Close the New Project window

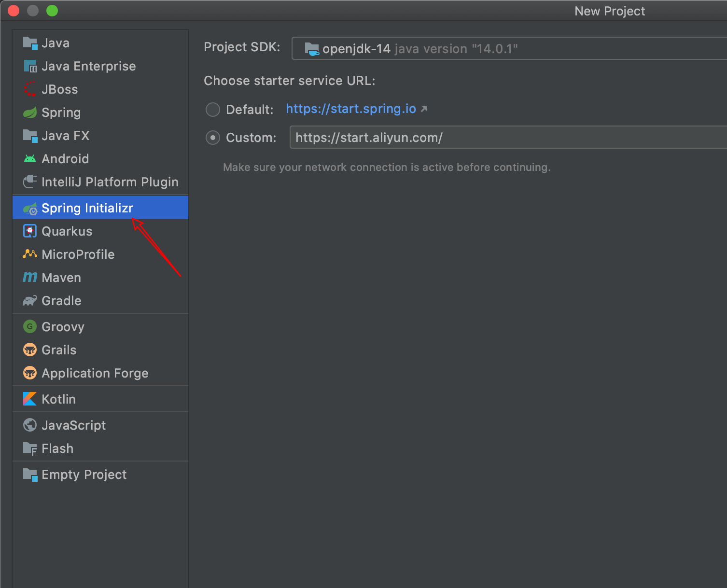[14, 11]
